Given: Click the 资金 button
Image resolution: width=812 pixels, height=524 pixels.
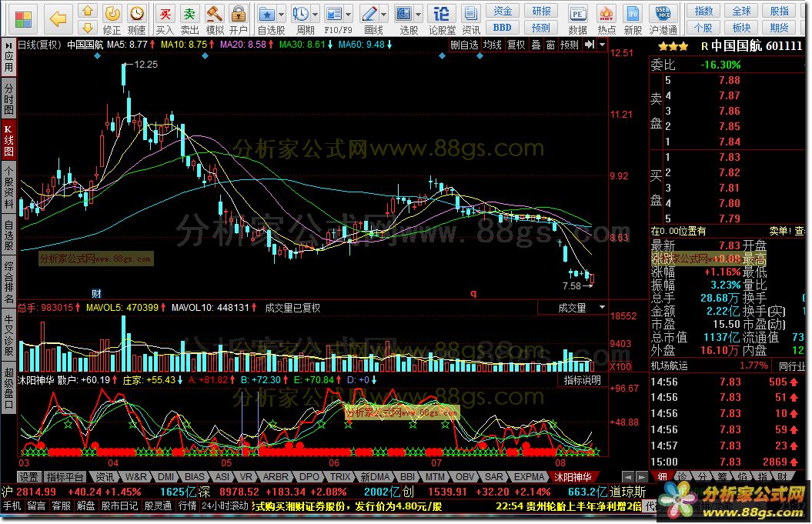Looking at the screenshot, I should [x=503, y=12].
